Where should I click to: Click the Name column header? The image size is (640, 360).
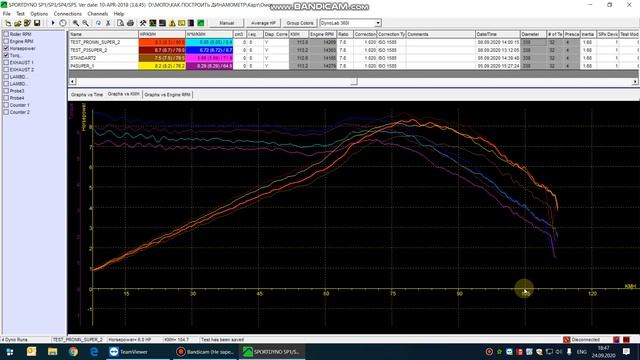point(104,34)
